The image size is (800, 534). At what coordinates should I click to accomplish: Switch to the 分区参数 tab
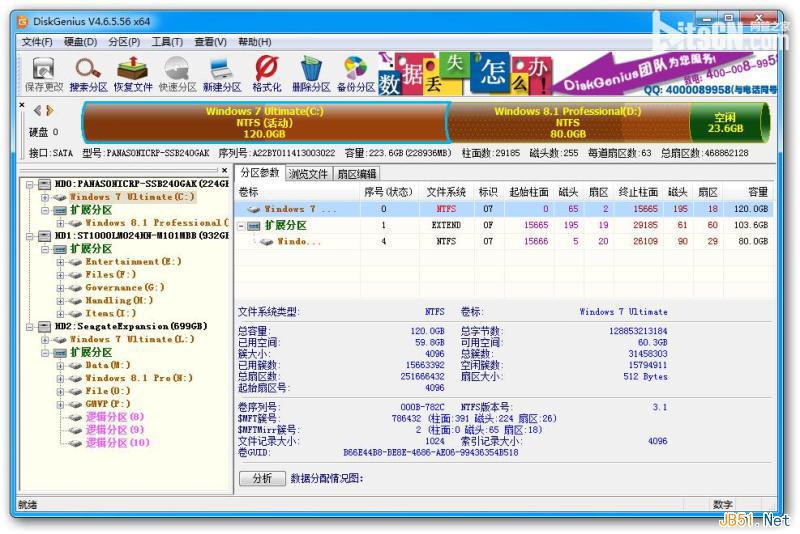click(260, 173)
